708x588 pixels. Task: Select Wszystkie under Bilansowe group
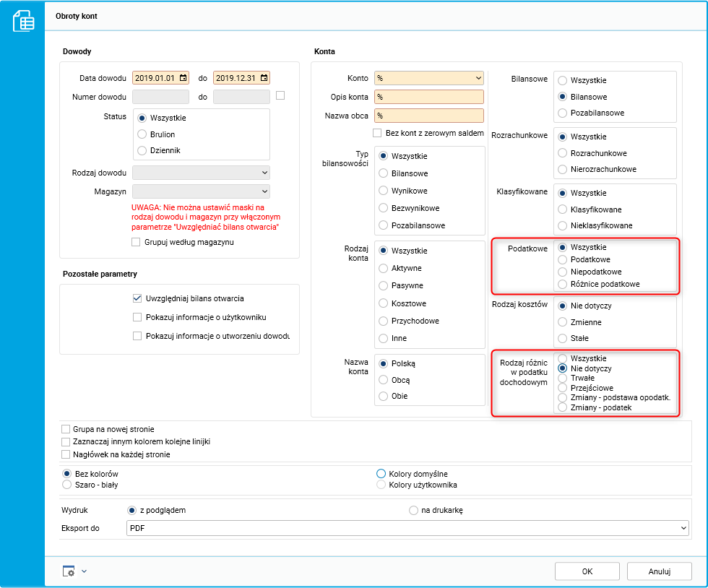click(563, 80)
